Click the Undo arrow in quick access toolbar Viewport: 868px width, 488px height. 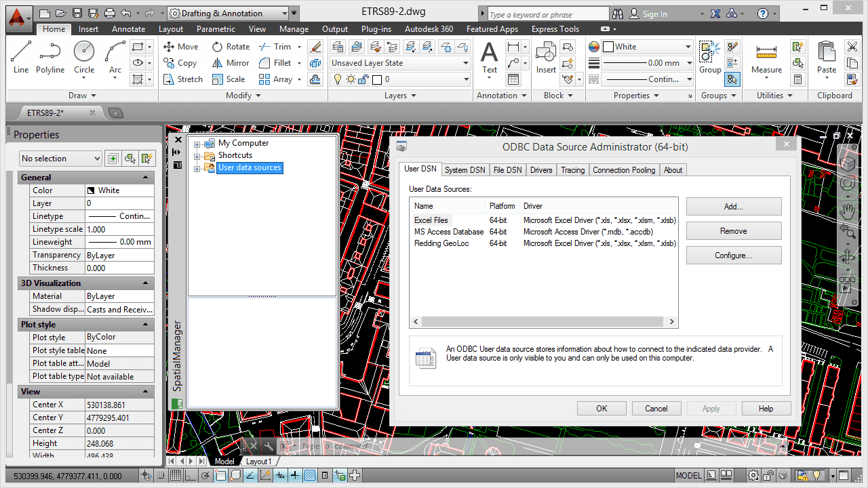coord(126,14)
